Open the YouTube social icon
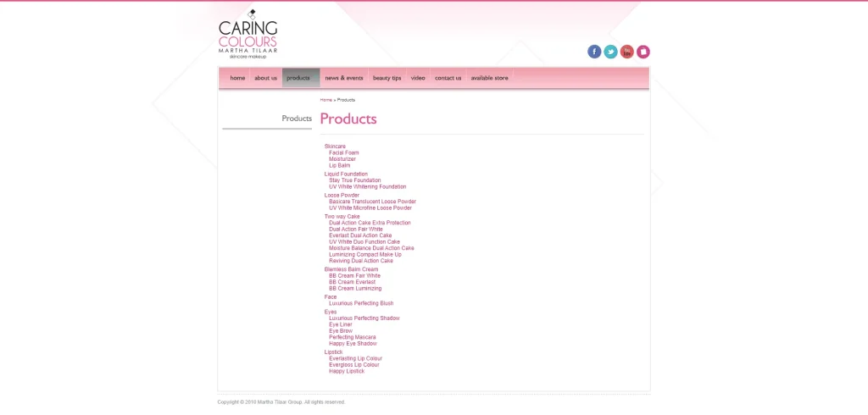Viewport: 868px width, 415px height. [x=626, y=52]
